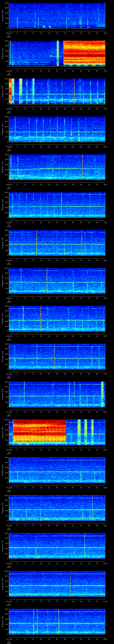Click the '16:17:00' start time label
The image size is (114, 644).
[9, 639]
